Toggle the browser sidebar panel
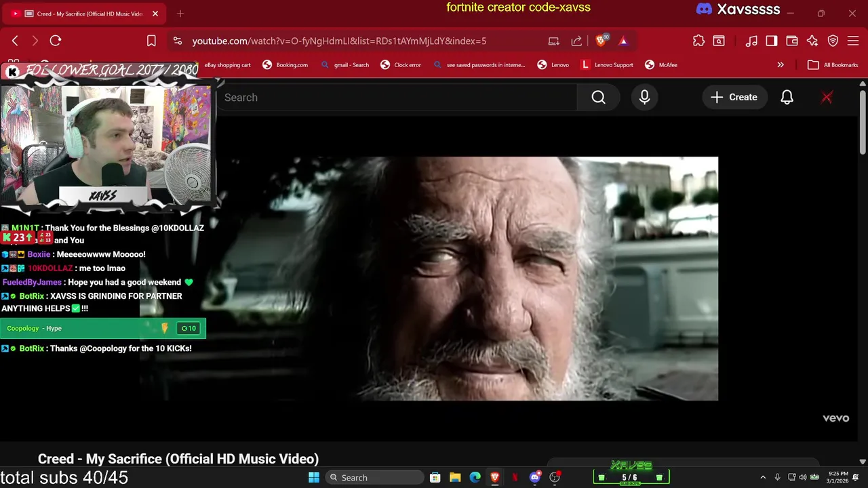 tap(772, 41)
